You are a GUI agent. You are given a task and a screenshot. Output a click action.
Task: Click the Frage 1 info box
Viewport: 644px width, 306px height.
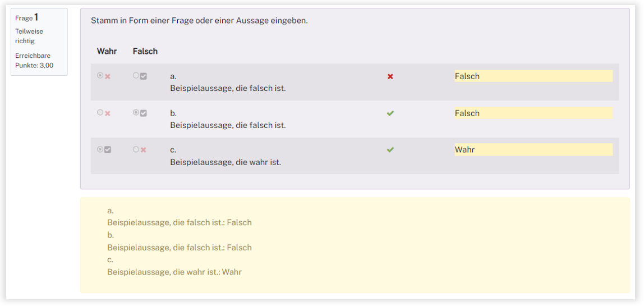click(39, 42)
